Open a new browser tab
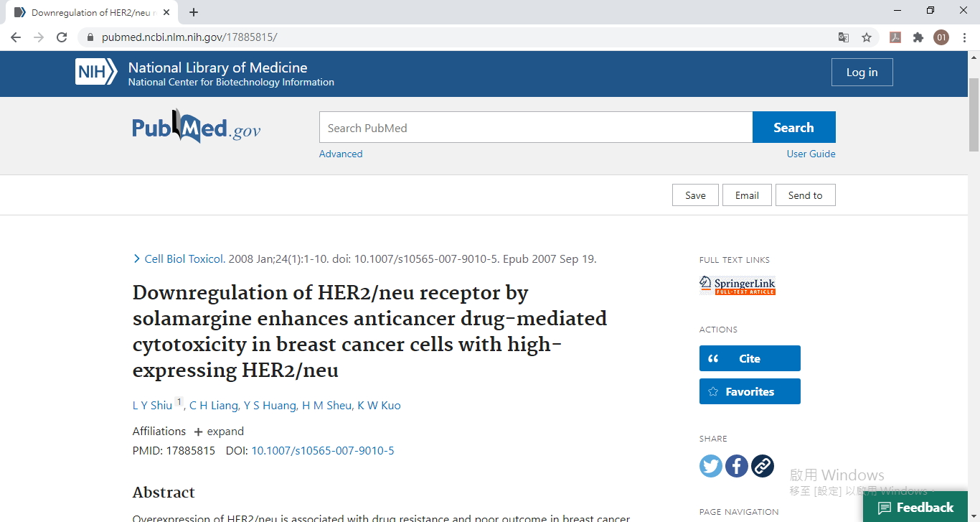 [x=194, y=12]
